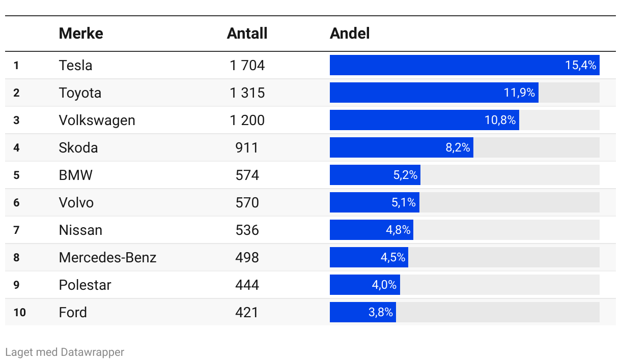The image size is (621, 364).
Task: Select Volvo's 5,1% share bar
Action: click(375, 202)
